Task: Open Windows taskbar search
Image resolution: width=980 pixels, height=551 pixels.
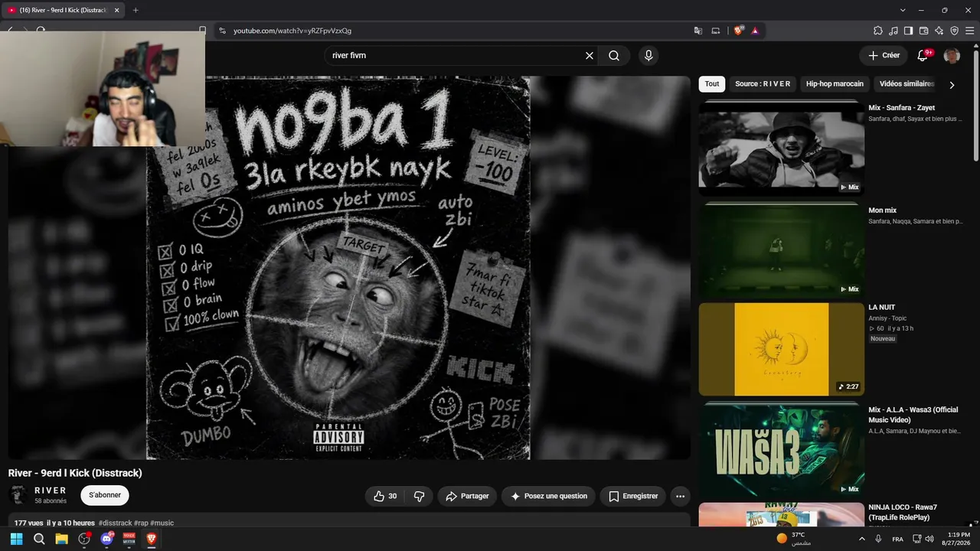Action: [39, 539]
